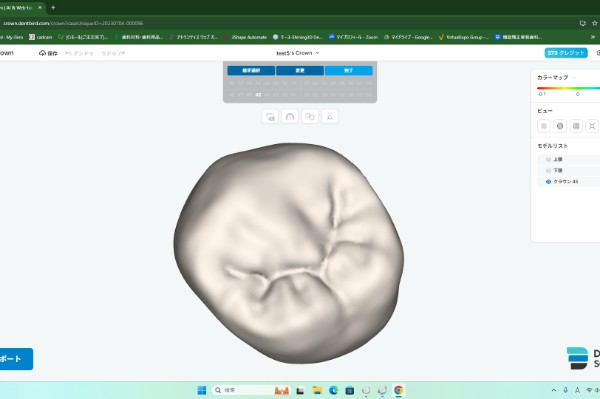The height and width of the screenshot is (399, 600).
Task: Select the dental arch view icon
Action: (x=290, y=116)
